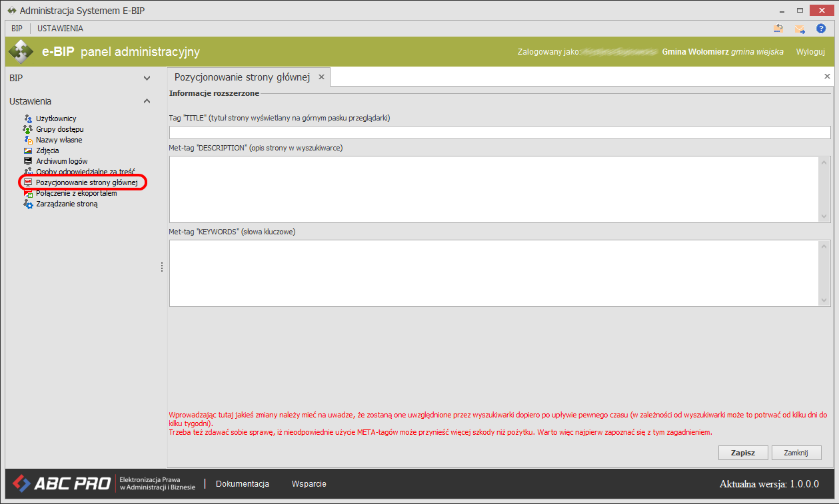
Task: Collapse the Ustawienia sidebar section chevron
Action: [147, 101]
